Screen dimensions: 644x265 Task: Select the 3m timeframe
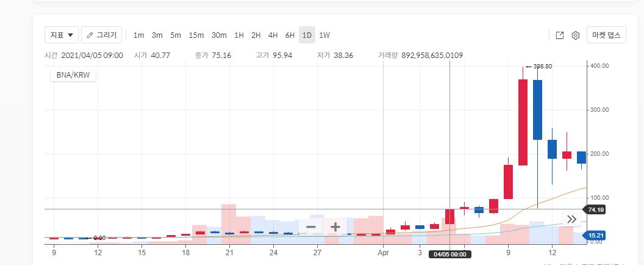click(157, 35)
